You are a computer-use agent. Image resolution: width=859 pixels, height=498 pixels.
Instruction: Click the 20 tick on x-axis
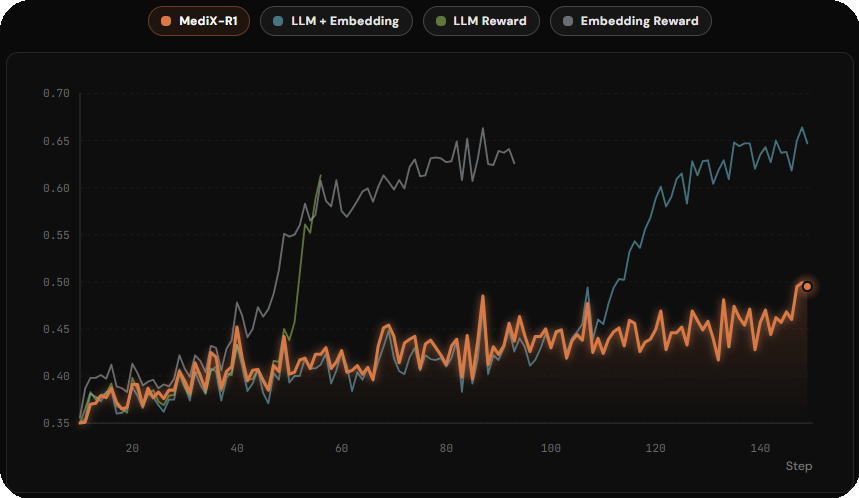(132, 447)
